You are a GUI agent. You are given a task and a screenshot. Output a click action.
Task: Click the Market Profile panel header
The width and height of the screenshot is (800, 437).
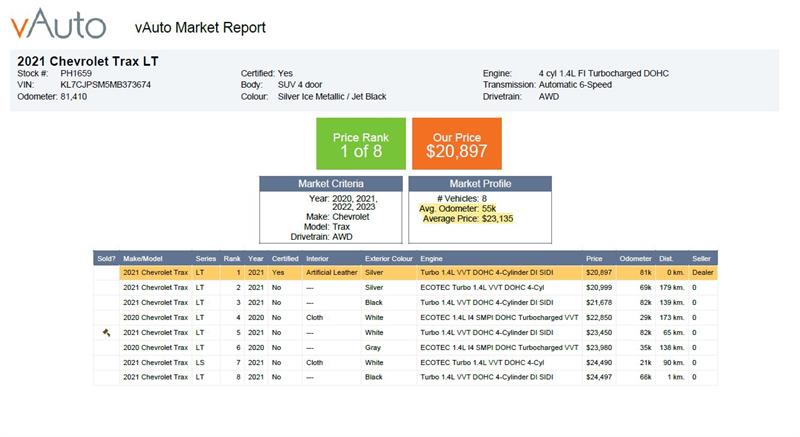(x=480, y=184)
